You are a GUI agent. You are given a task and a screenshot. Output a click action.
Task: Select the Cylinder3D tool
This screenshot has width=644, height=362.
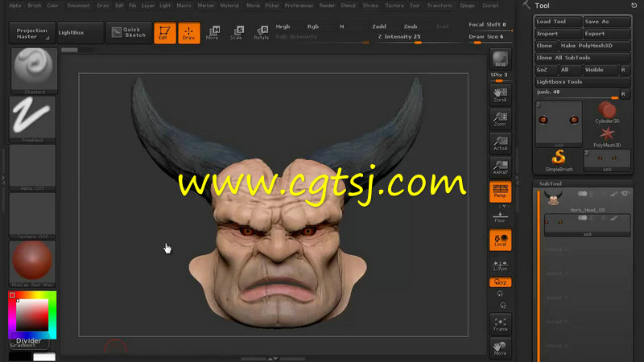click(607, 113)
